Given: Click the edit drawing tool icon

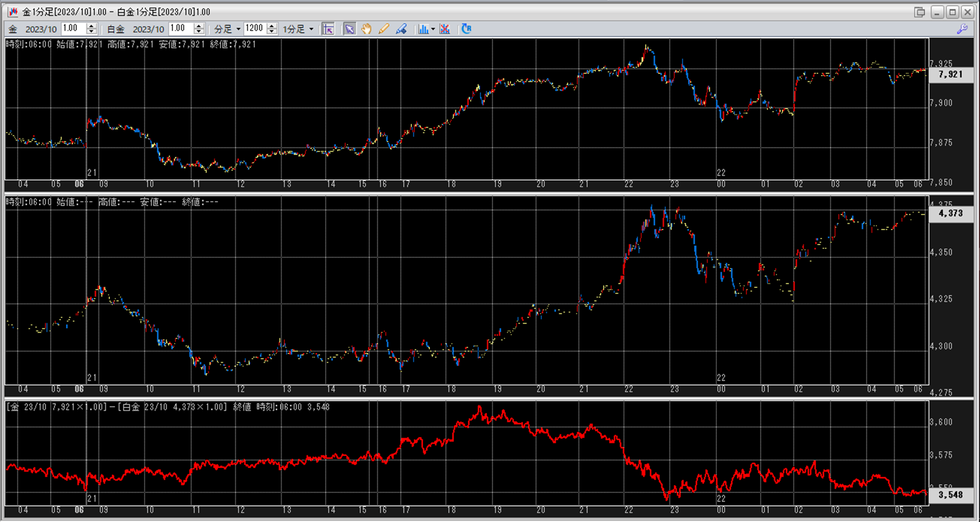Looking at the screenshot, I should tap(401, 29).
